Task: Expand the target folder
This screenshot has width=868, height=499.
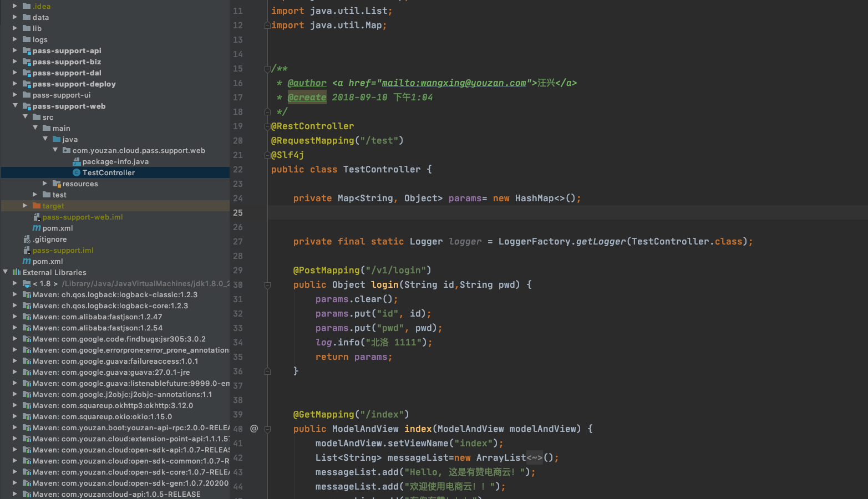Action: tap(26, 206)
